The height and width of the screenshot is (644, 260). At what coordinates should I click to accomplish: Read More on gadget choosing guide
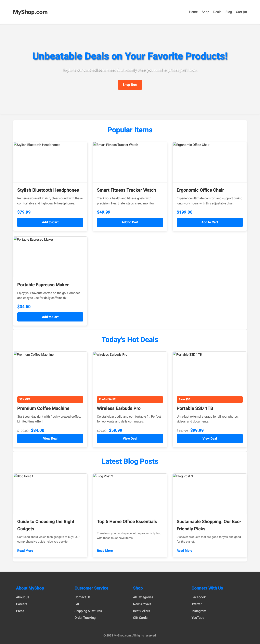click(x=25, y=550)
